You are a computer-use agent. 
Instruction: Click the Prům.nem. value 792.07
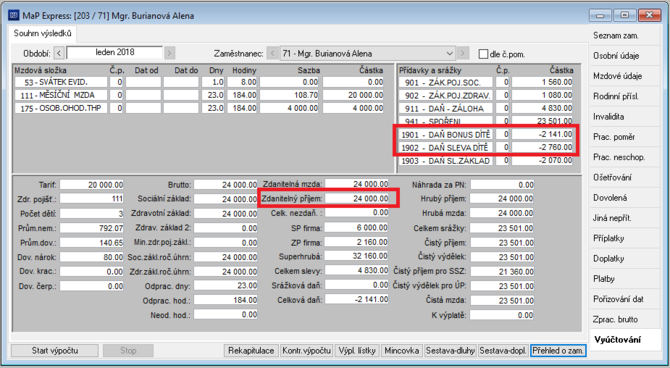pos(91,228)
